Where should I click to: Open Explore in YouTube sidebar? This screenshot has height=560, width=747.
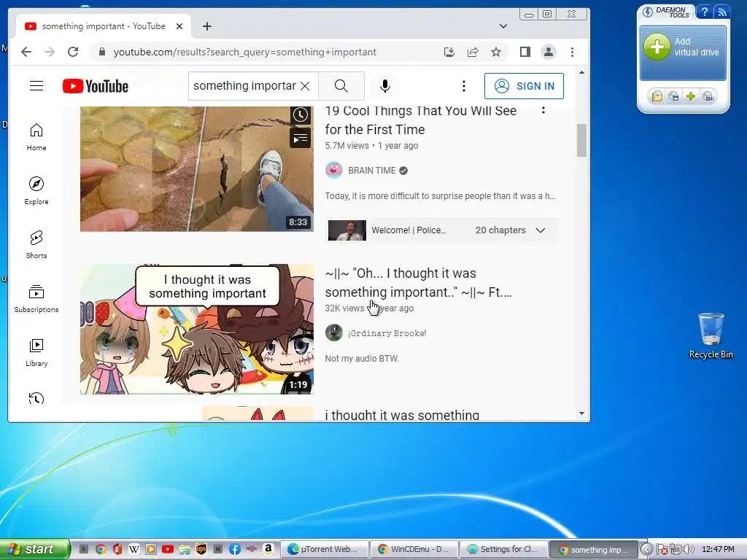click(x=36, y=191)
